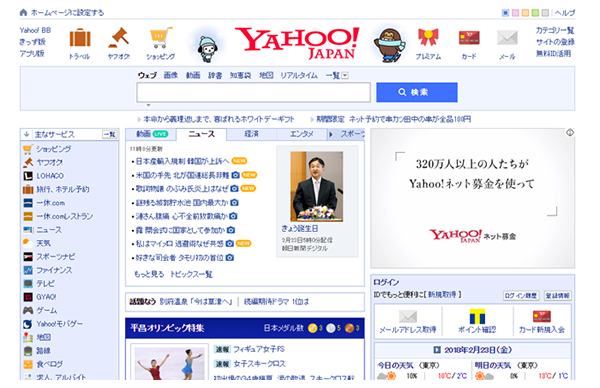Image resolution: width=600 pixels, height=388 pixels.
Task: Click the 地図 map icon in sidebar
Action: coord(28,337)
